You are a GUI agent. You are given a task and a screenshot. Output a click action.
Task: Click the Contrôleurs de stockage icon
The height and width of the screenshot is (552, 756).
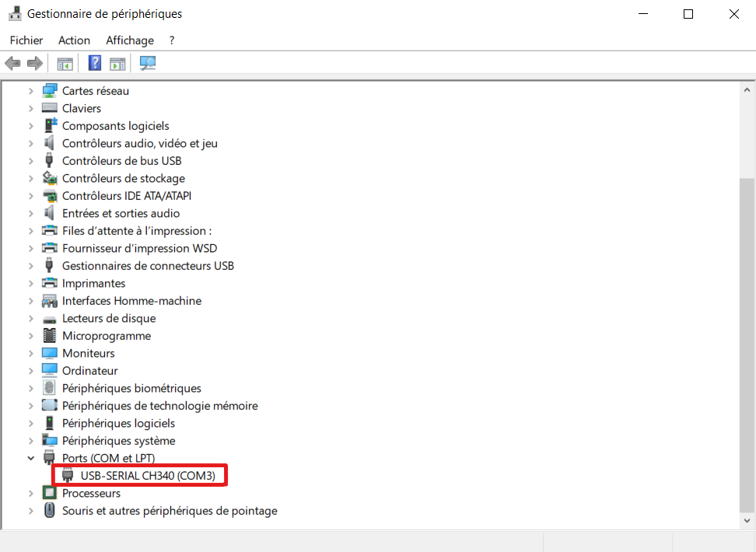pos(50,178)
